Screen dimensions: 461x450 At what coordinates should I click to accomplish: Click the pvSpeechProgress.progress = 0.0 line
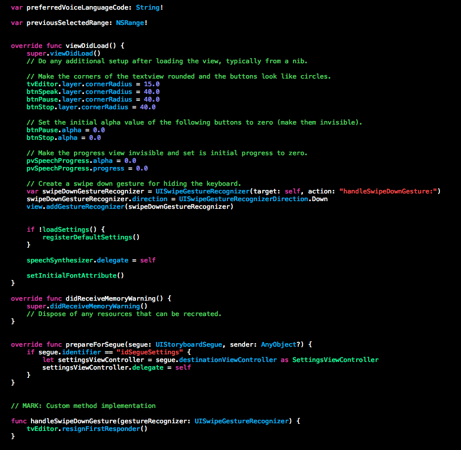click(x=87, y=168)
